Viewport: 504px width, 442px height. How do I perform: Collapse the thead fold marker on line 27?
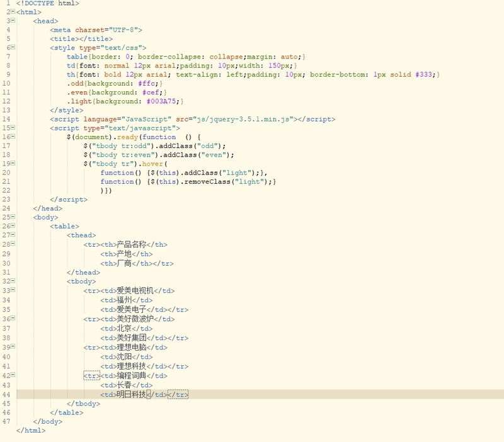[x=13, y=234]
